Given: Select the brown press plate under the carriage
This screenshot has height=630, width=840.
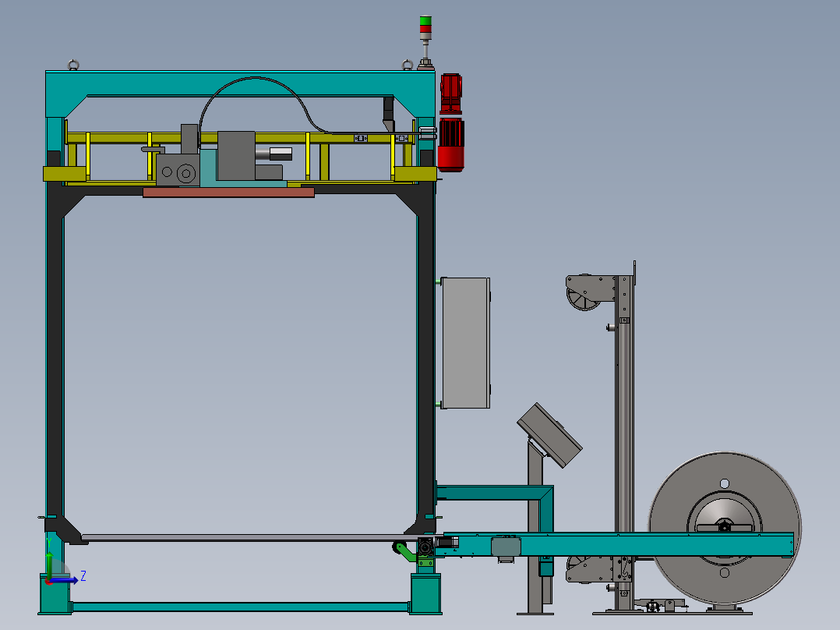Looking at the screenshot, I should click(229, 193).
